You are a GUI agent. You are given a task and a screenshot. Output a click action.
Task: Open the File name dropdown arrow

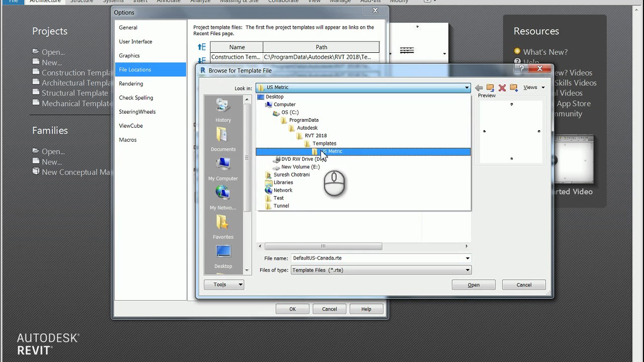[x=467, y=258]
